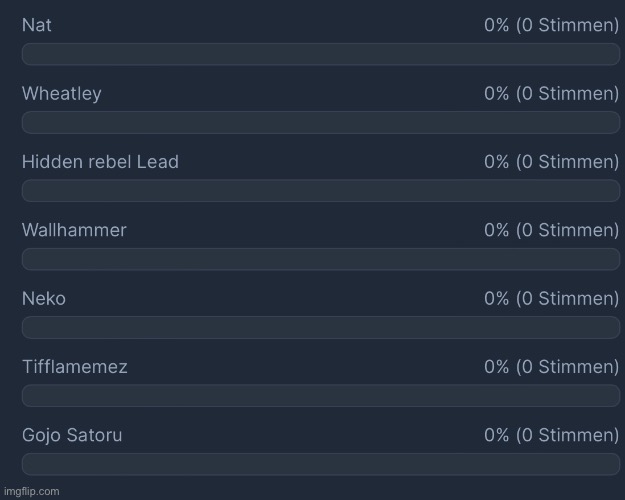The image size is (625, 500).
Task: Click the progress bar under Tifflamemez
Action: (x=321, y=396)
